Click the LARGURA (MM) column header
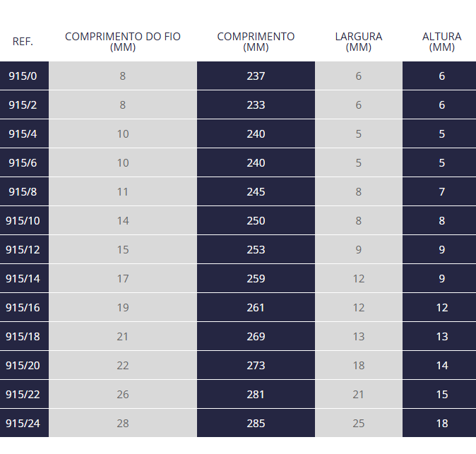476x454 pixels. pos(359,42)
